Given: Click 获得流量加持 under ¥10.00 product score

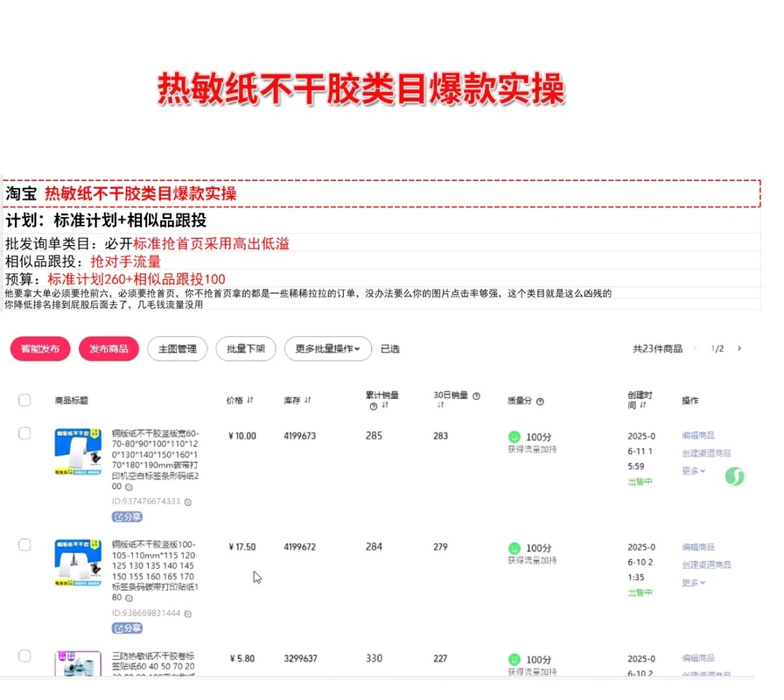Looking at the screenshot, I should (x=532, y=449).
